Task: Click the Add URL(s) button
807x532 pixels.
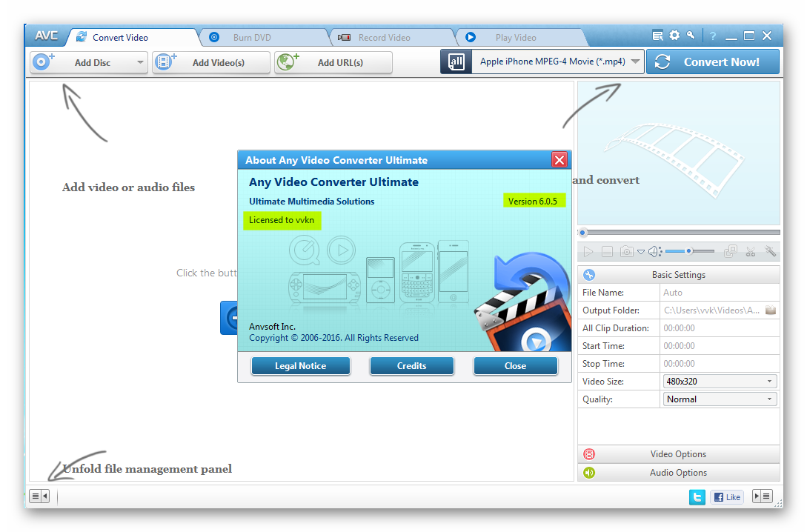Action: point(333,62)
